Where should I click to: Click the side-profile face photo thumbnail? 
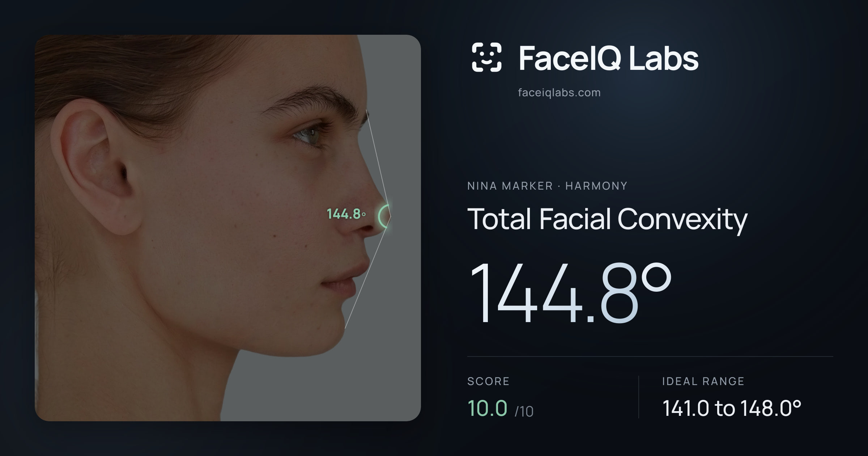228,228
